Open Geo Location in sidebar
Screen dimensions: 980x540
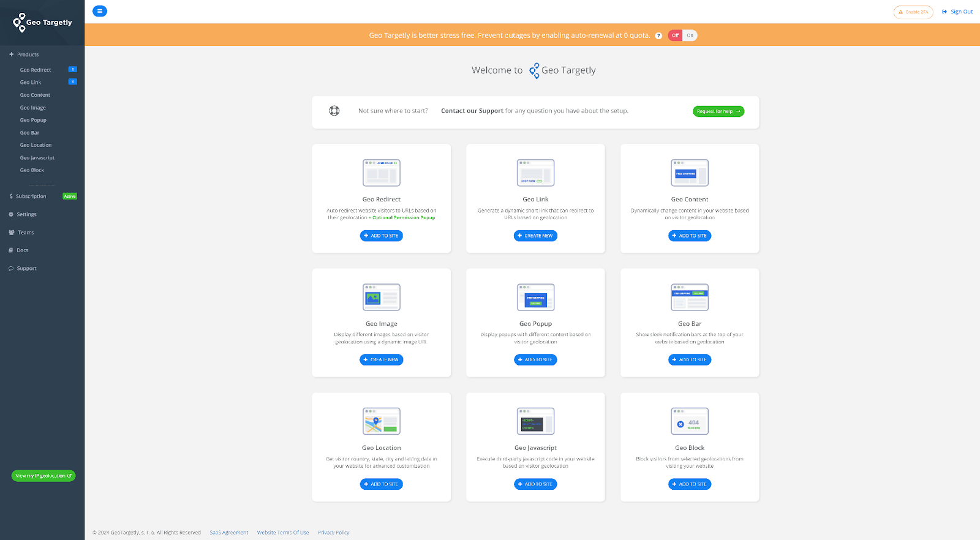click(36, 145)
